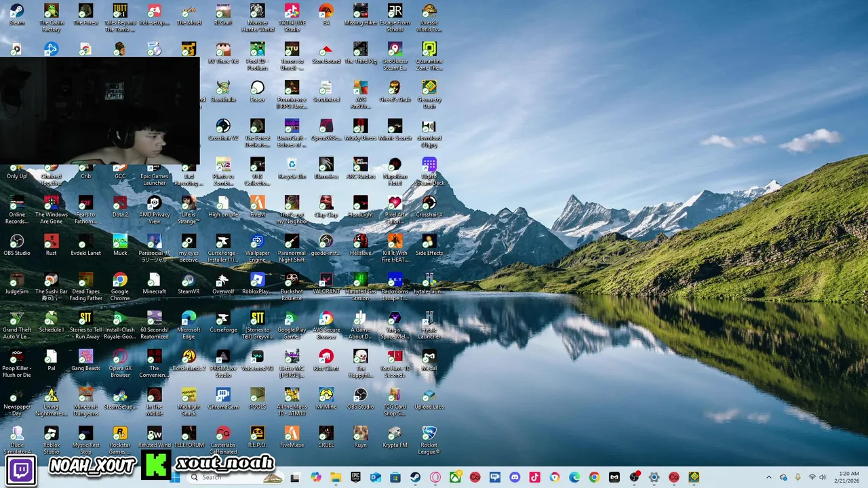Open Discord from the taskbar

click(515, 477)
